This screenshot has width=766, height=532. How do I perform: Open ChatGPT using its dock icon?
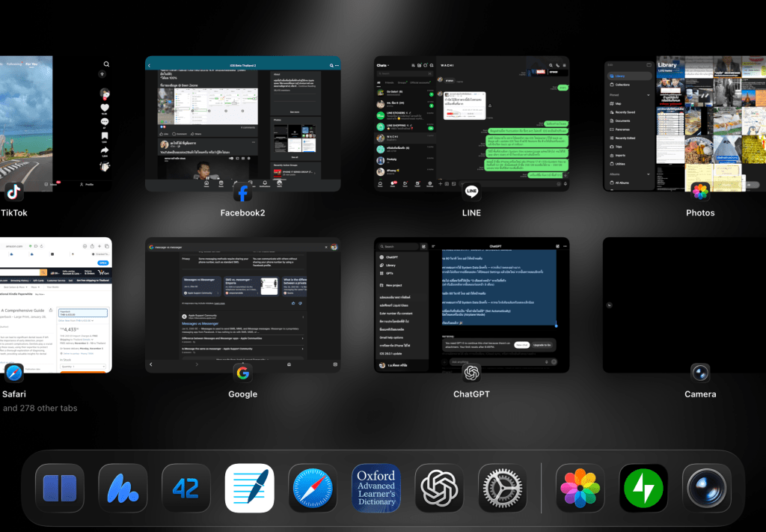(440, 488)
